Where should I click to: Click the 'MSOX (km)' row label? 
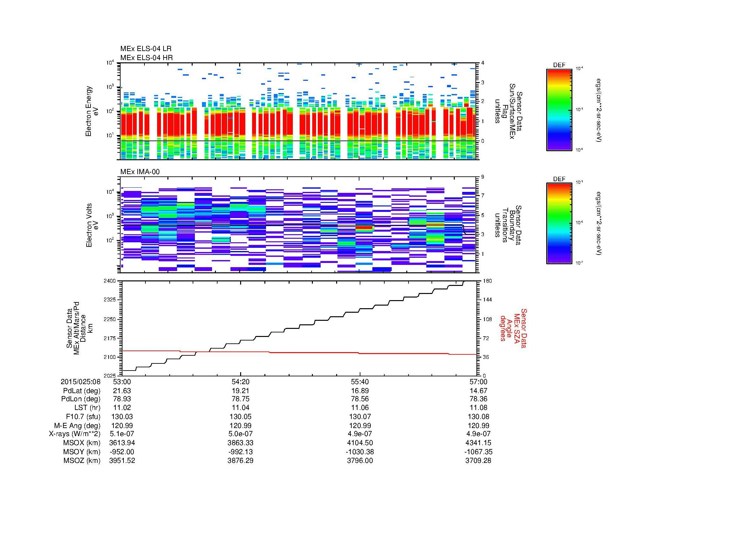82,443
